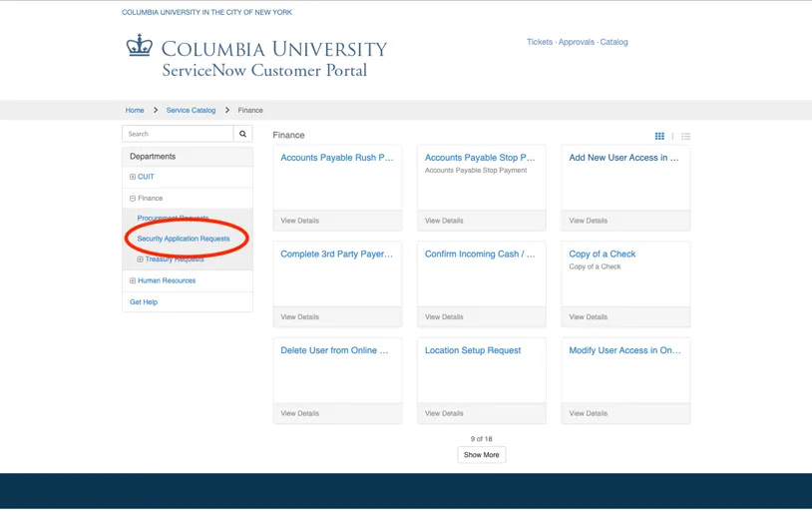
Task: Click Get Help in sidebar
Action: [144, 302]
